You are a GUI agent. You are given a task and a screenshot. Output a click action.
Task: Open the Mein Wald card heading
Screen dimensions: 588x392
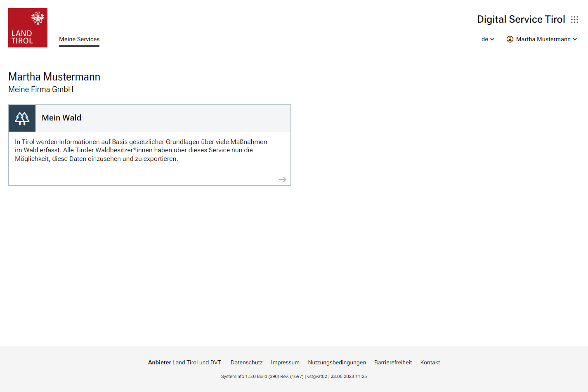pyautogui.click(x=61, y=118)
